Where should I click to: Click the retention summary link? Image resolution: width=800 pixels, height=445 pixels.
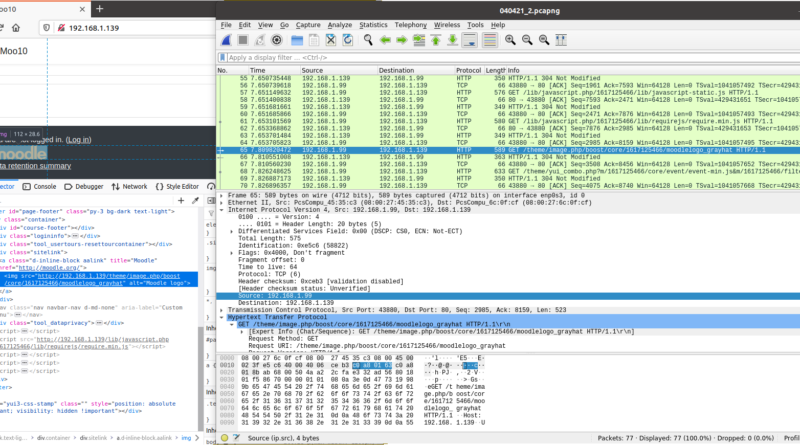35,166
